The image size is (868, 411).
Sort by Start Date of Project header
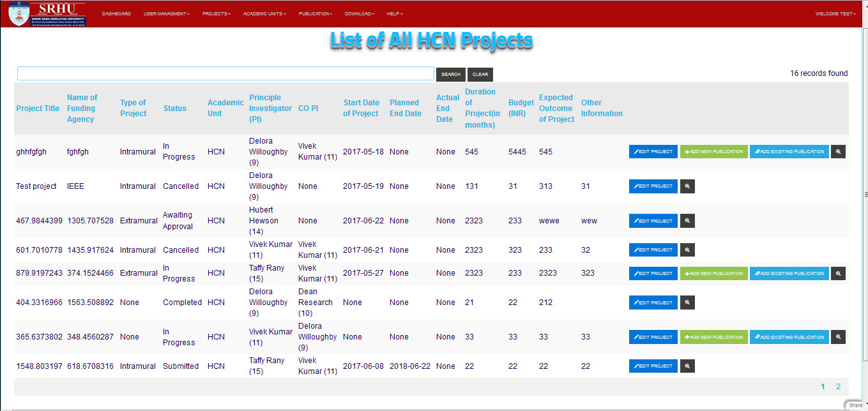pos(361,108)
